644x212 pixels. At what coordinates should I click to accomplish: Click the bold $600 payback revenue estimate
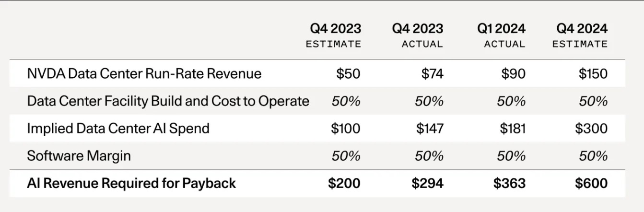[591, 183]
